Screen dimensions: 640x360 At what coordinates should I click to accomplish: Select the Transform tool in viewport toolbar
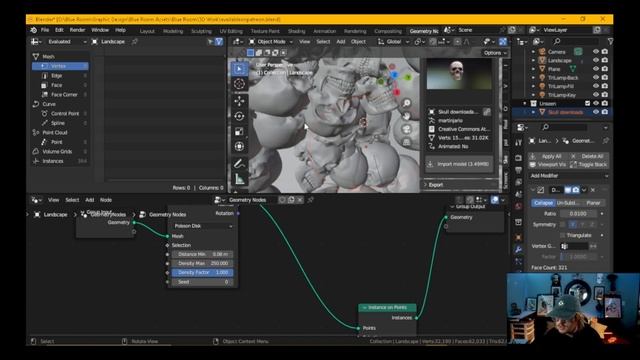point(239,146)
